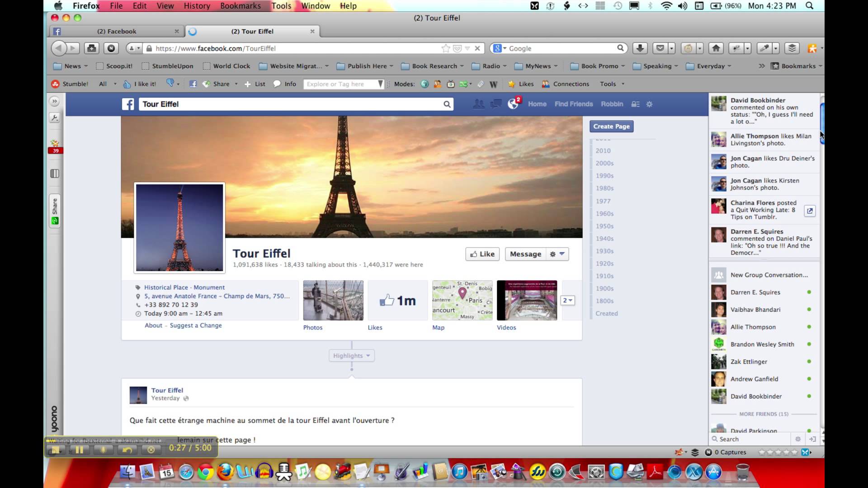Click the Stumble! button in StumbleUpon toolbar

pyautogui.click(x=70, y=84)
